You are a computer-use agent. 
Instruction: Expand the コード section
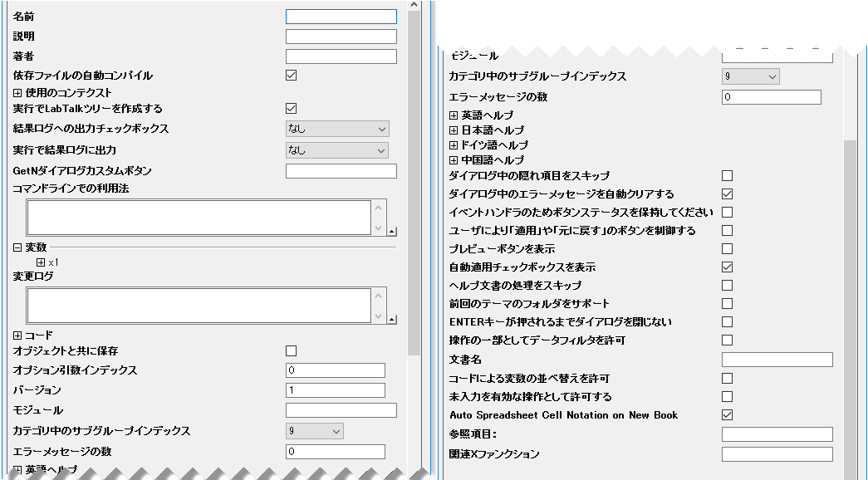(x=17, y=336)
